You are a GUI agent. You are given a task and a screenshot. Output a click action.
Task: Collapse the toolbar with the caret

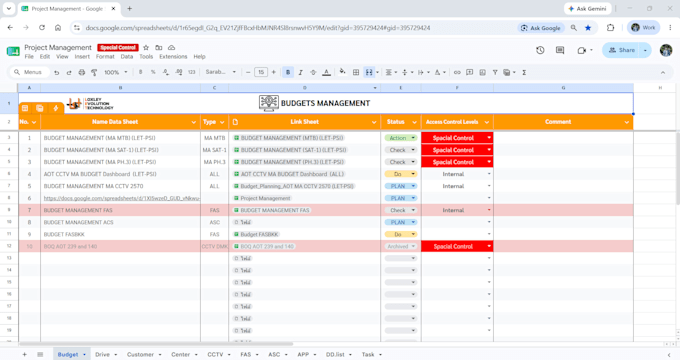pyautogui.click(x=663, y=72)
